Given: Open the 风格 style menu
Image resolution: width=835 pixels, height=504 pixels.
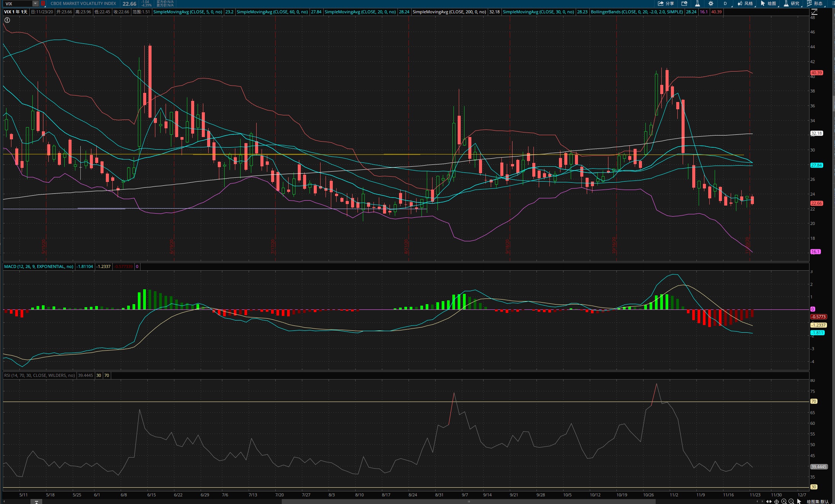Looking at the screenshot, I should click(x=745, y=3).
